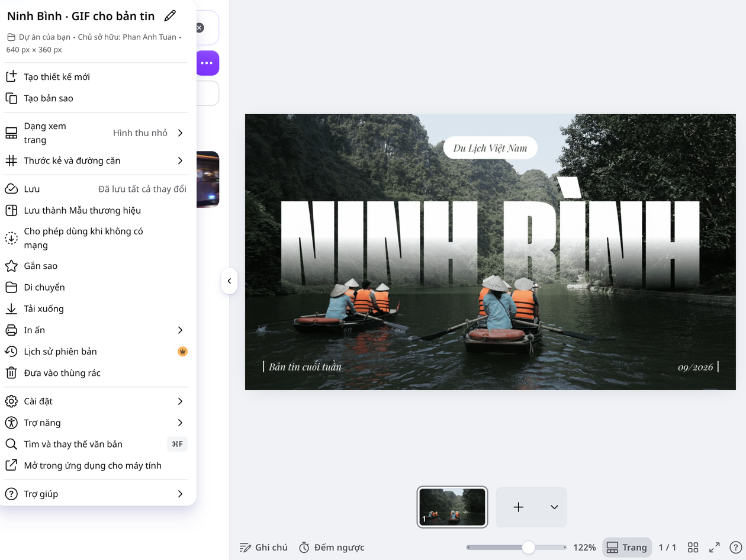Collapse side panel with left chevron handle
Viewport: 746px width, 560px height.
click(x=229, y=281)
